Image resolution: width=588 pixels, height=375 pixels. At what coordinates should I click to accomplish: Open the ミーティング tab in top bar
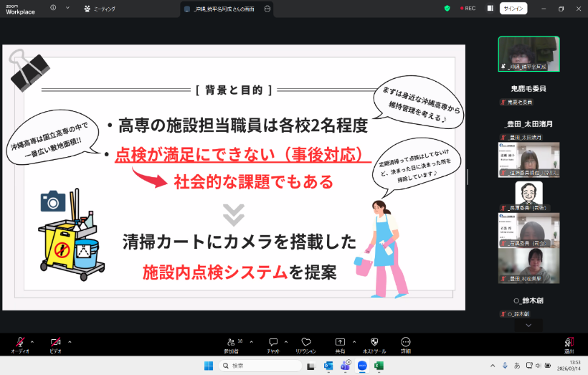[x=100, y=8]
